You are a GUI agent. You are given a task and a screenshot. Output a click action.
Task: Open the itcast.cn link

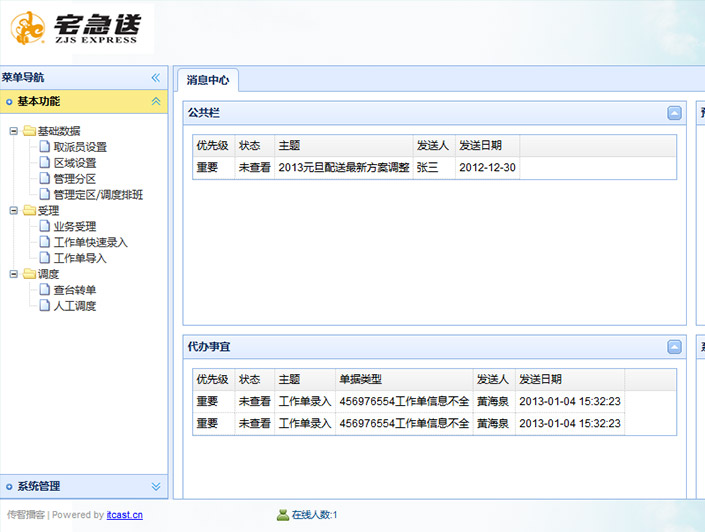124,515
